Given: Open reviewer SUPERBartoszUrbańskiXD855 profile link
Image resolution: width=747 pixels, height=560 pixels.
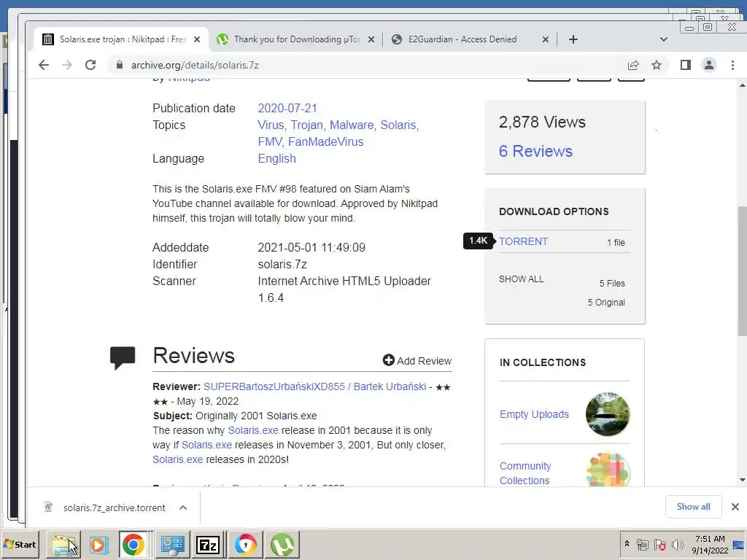Looking at the screenshot, I should [315, 386].
